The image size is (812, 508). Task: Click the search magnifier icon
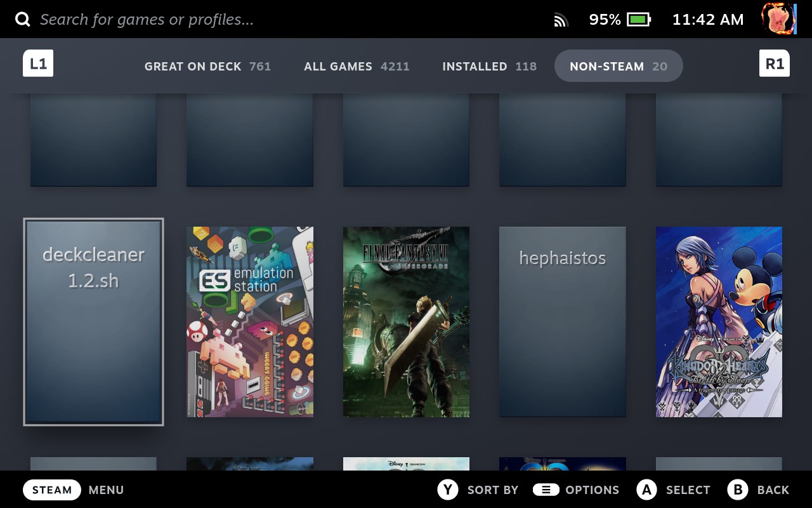click(23, 20)
